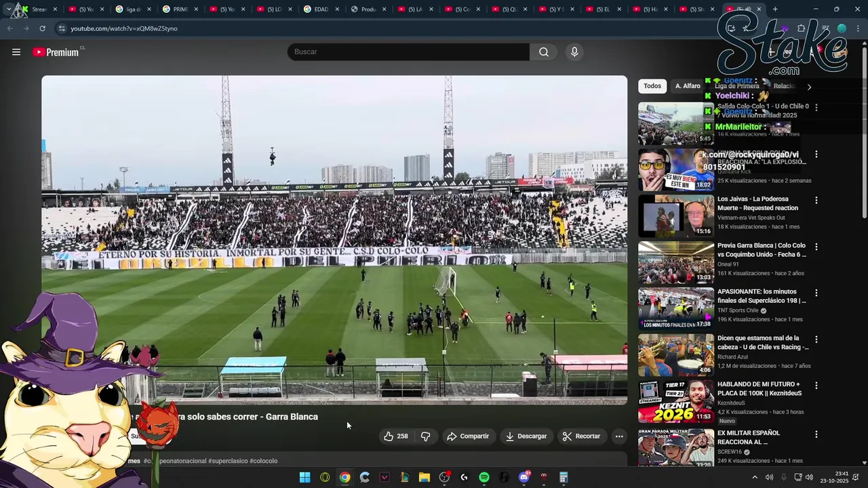
Task: Open site information icon in address bar
Action: [x=62, y=28]
